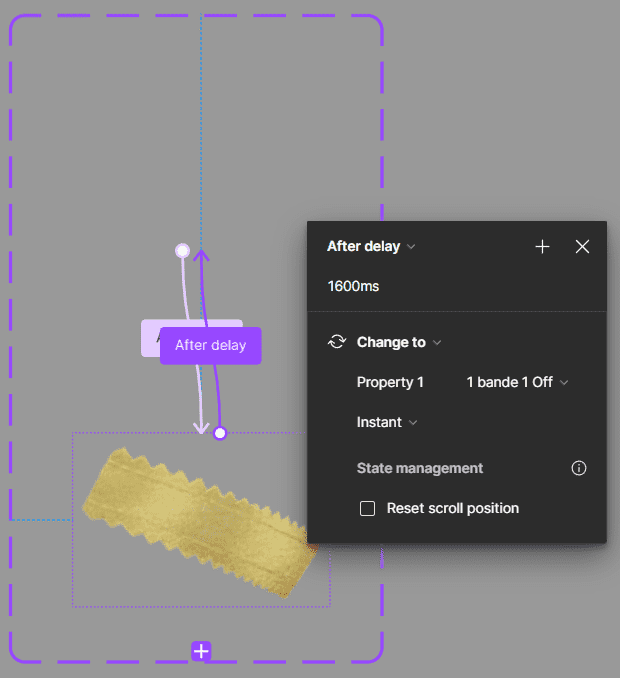The image size is (620, 678).
Task: Expand the Change to action dropdown
Action: point(399,342)
